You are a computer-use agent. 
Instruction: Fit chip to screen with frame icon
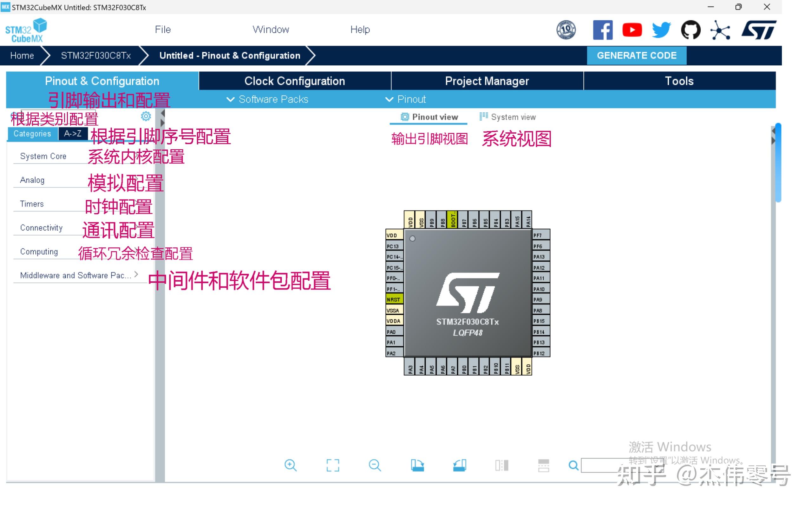[x=332, y=465]
